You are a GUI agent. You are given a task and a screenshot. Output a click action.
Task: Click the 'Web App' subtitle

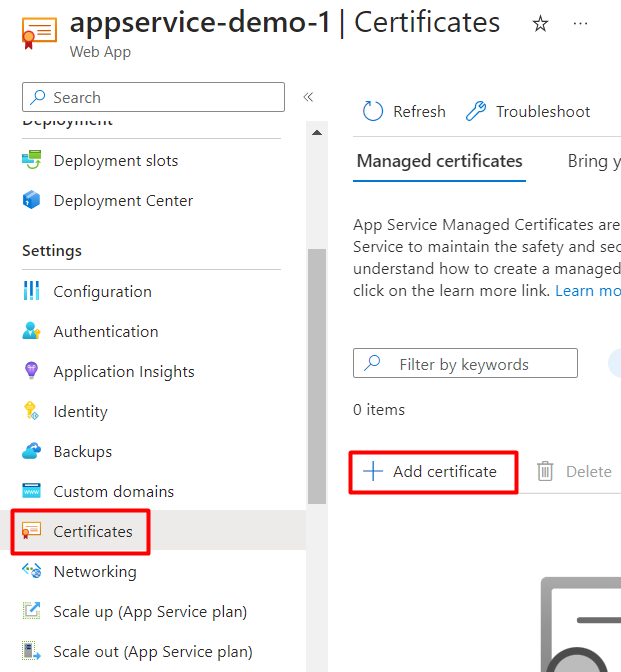[100, 52]
